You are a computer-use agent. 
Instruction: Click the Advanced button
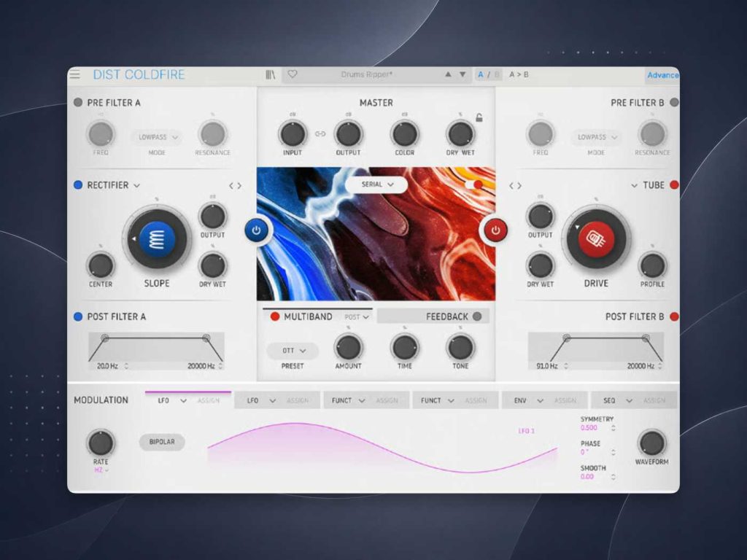pyautogui.click(x=662, y=75)
